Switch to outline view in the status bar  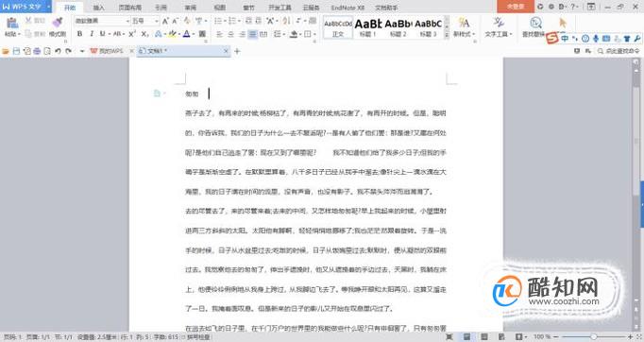[484, 337]
